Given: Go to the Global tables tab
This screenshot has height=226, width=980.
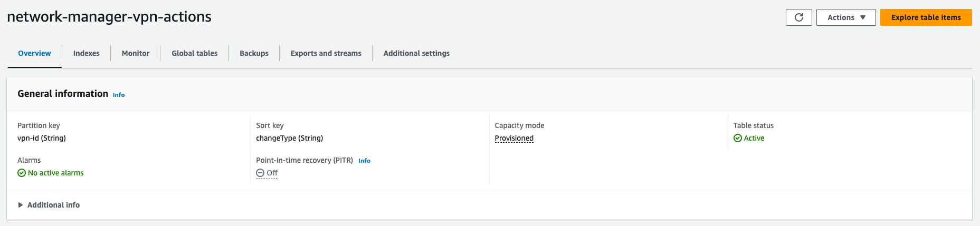Looking at the screenshot, I should 194,53.
